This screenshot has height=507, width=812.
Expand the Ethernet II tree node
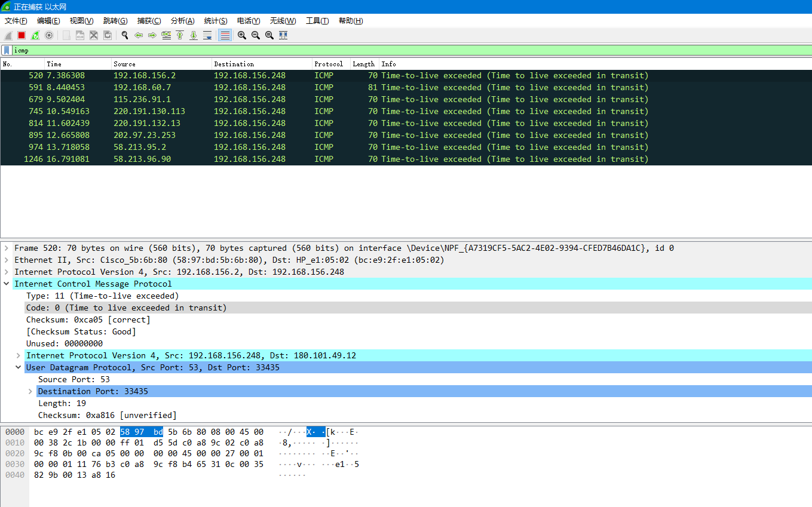[x=7, y=260]
